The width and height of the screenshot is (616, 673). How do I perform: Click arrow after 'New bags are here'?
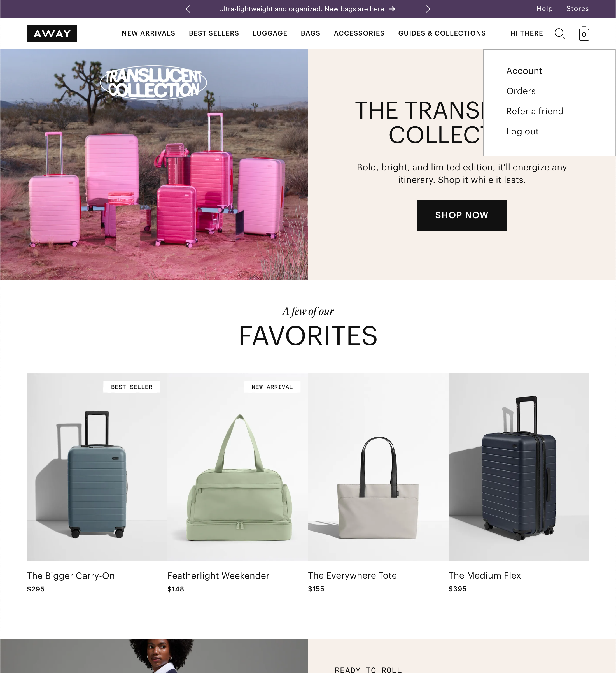tap(392, 9)
